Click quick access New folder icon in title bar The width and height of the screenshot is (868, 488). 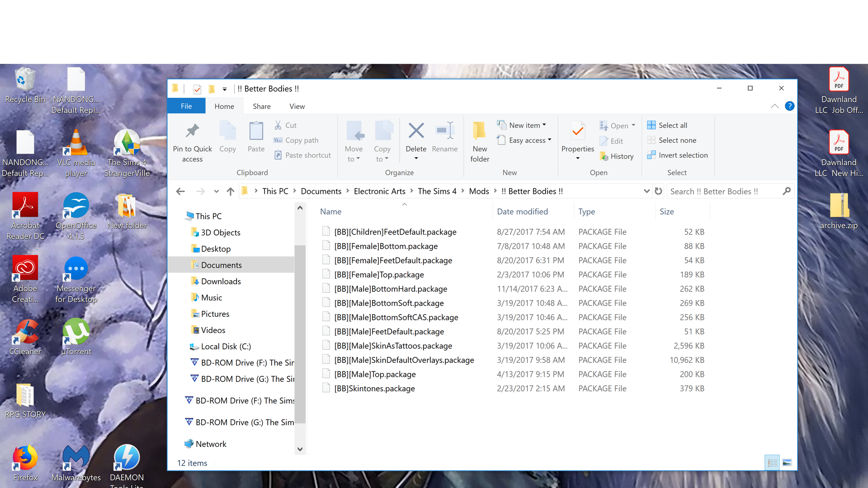point(211,89)
